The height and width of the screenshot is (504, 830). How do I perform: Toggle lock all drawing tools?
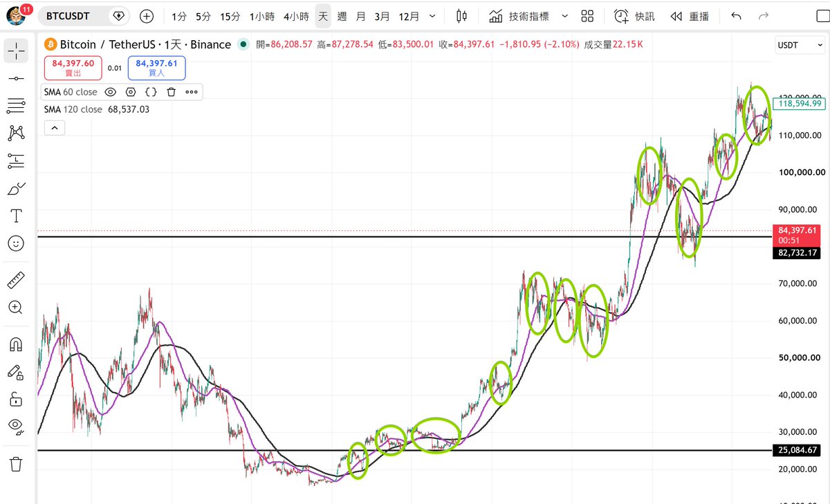(16, 399)
